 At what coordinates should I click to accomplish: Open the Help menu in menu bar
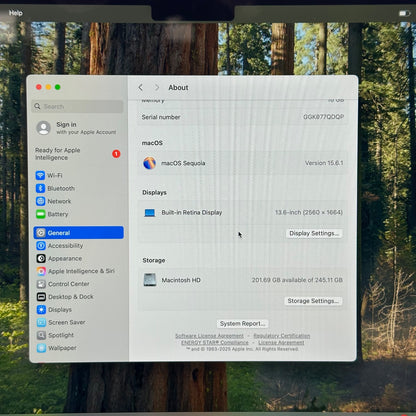(x=15, y=13)
